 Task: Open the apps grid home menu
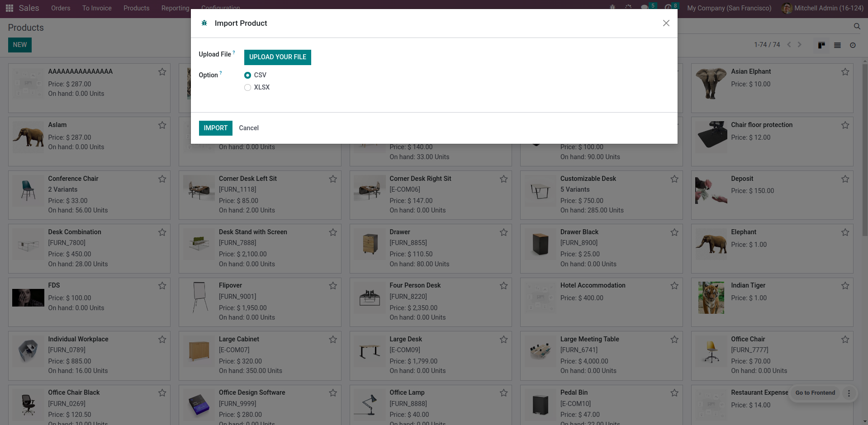click(x=9, y=8)
